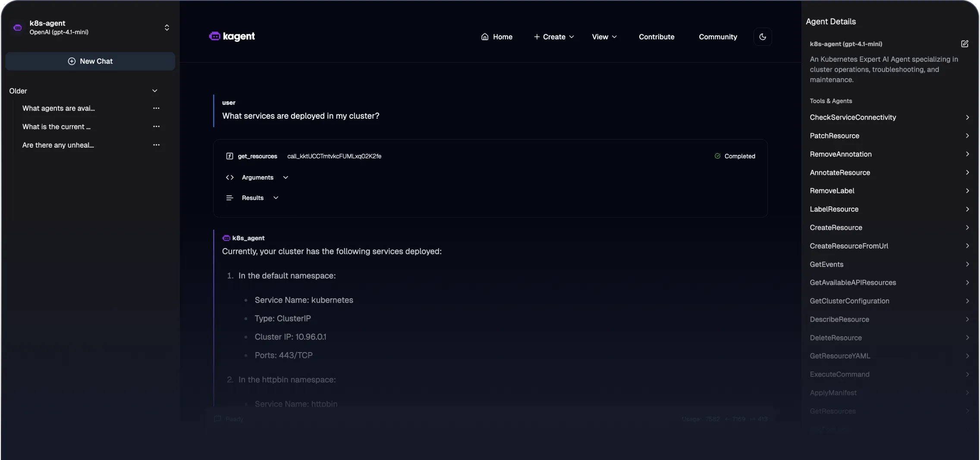Click the Results list lines icon
This screenshot has height=460, width=980.
click(229, 198)
